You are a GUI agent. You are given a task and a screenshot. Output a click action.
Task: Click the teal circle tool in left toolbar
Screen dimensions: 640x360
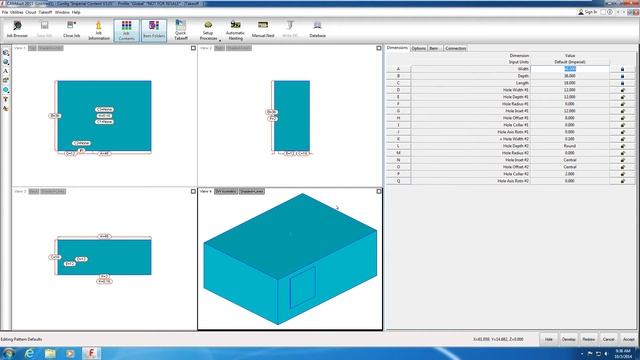(6, 90)
